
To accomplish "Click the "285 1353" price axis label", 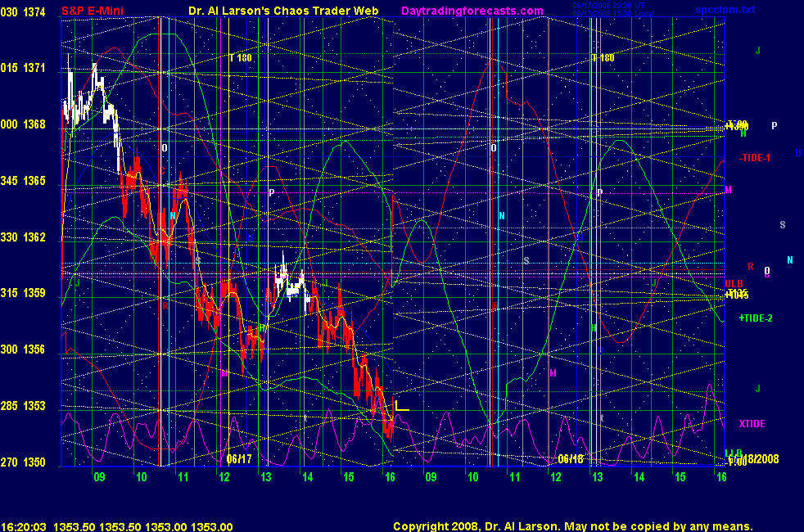I will (x=23, y=406).
